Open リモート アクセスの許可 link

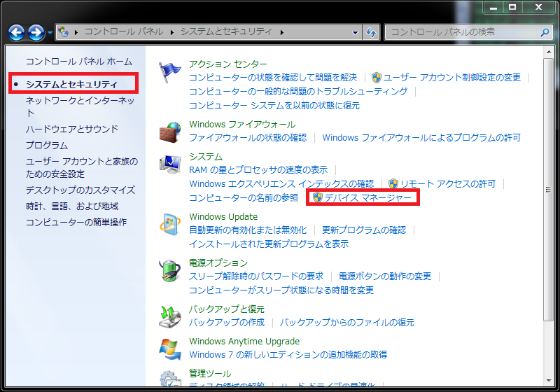[448, 184]
